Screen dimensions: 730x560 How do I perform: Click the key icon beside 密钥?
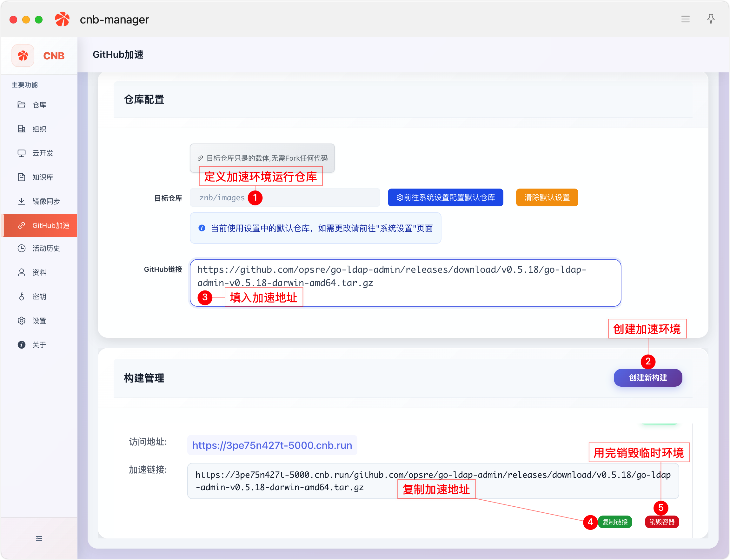22,297
